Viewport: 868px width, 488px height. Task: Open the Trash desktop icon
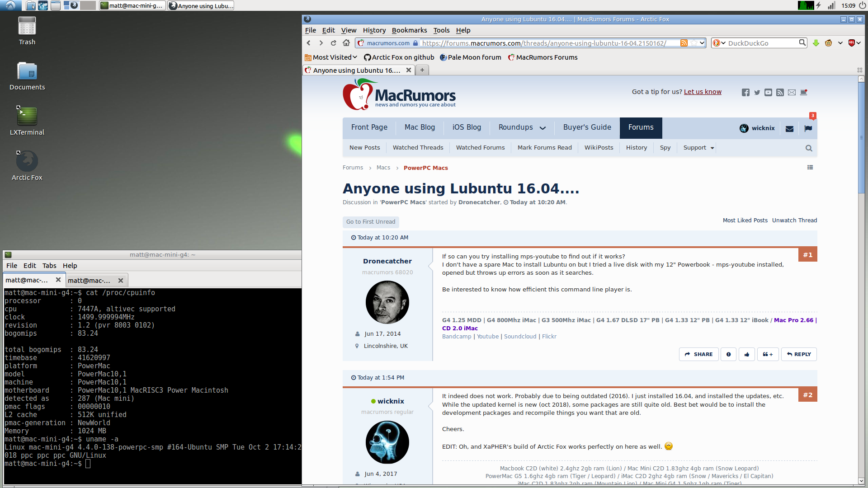(27, 31)
